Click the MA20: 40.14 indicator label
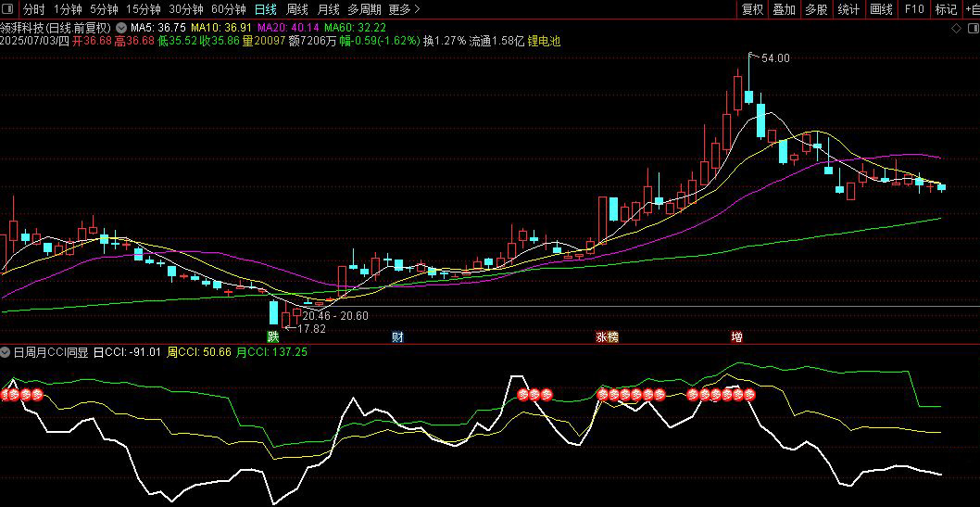This screenshot has height=507, width=980. point(288,28)
